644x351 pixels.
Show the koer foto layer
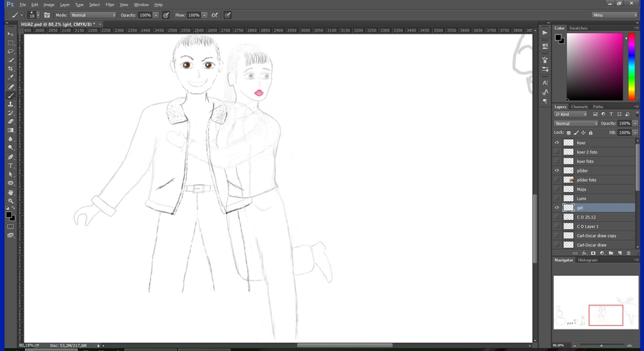pos(557,161)
